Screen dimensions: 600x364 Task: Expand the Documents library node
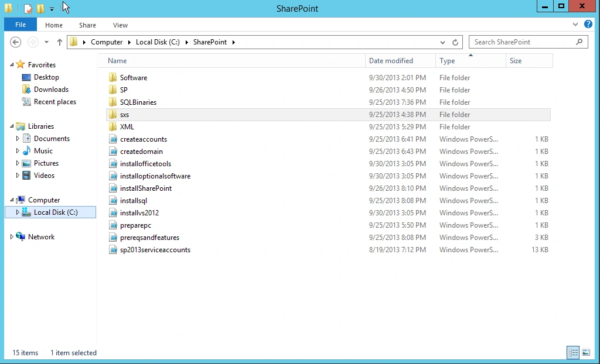(x=17, y=139)
